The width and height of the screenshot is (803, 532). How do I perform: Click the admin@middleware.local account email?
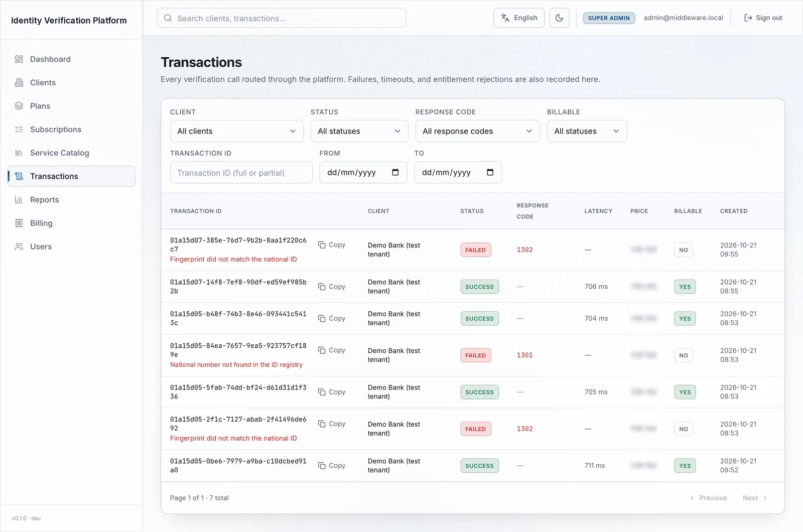[684, 18]
